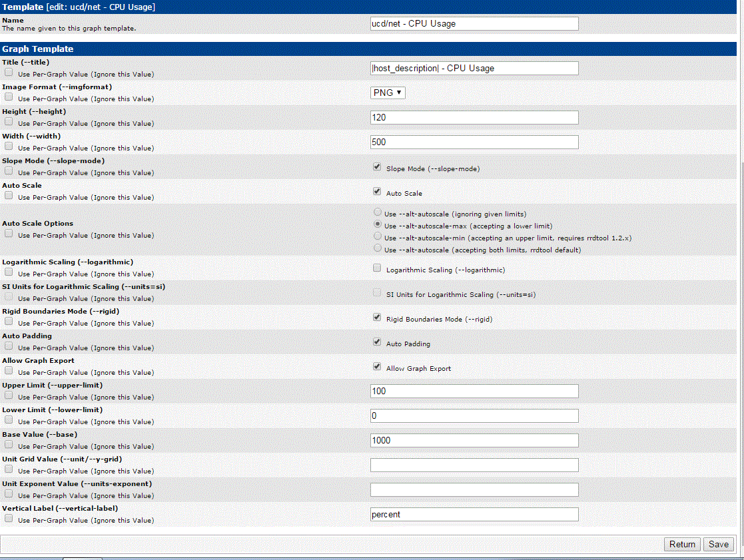Click the Return button

[x=682, y=545]
